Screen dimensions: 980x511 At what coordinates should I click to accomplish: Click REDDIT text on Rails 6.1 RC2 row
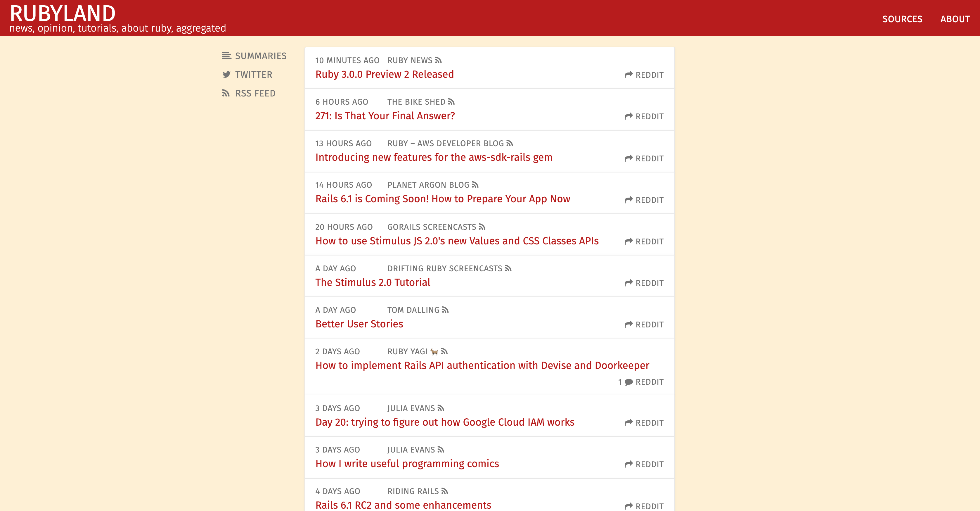click(650, 506)
